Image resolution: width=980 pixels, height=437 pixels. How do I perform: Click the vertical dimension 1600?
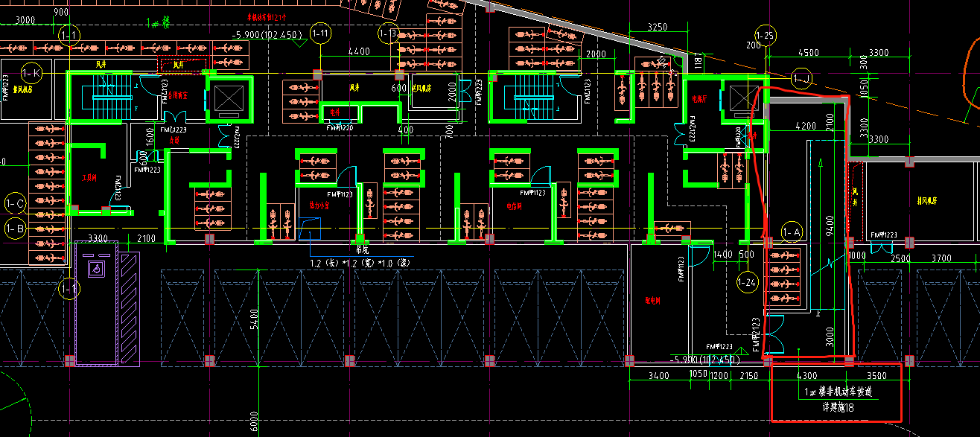(150, 137)
